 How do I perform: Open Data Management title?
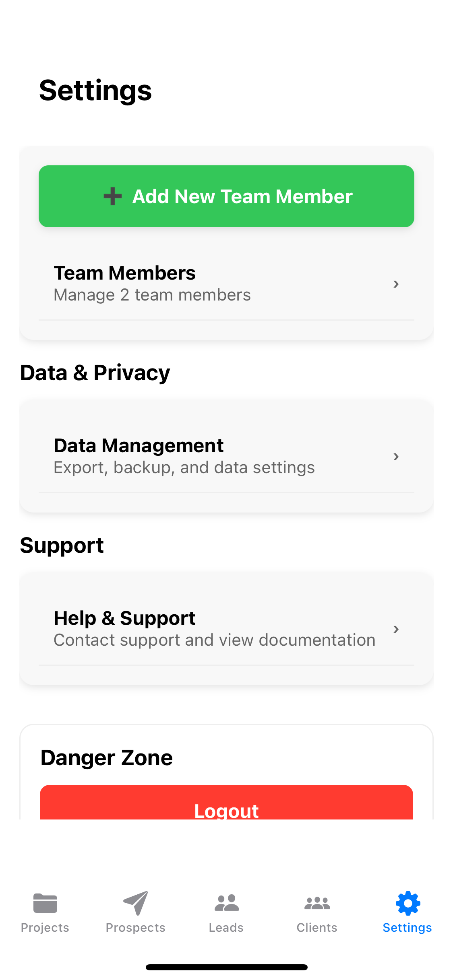pos(139,446)
